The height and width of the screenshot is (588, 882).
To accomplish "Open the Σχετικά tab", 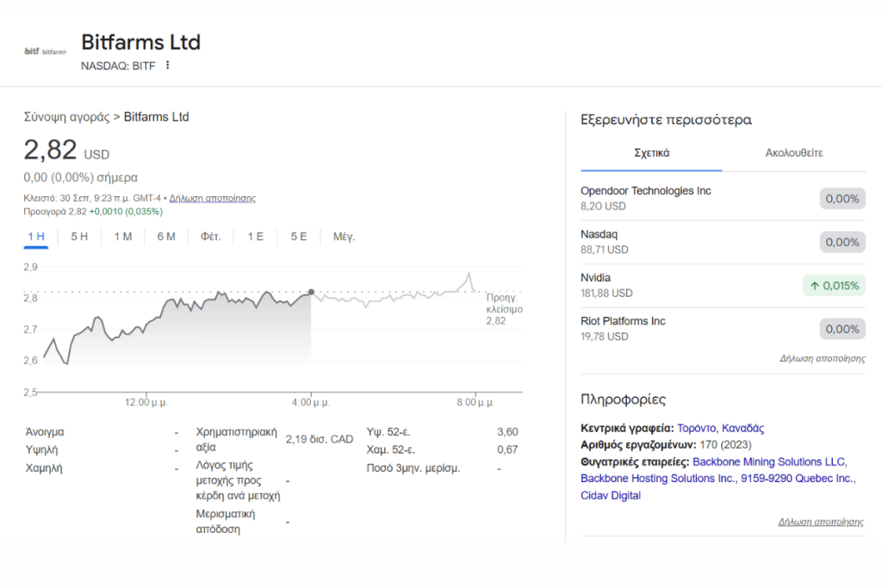I will [x=651, y=153].
